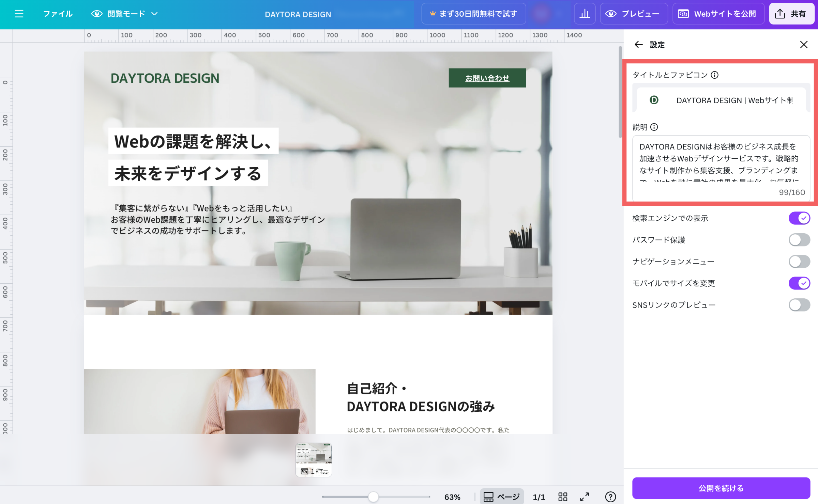Select the DAYTORA DESIGN logo text on canvas
Image resolution: width=818 pixels, height=504 pixels.
click(x=165, y=78)
